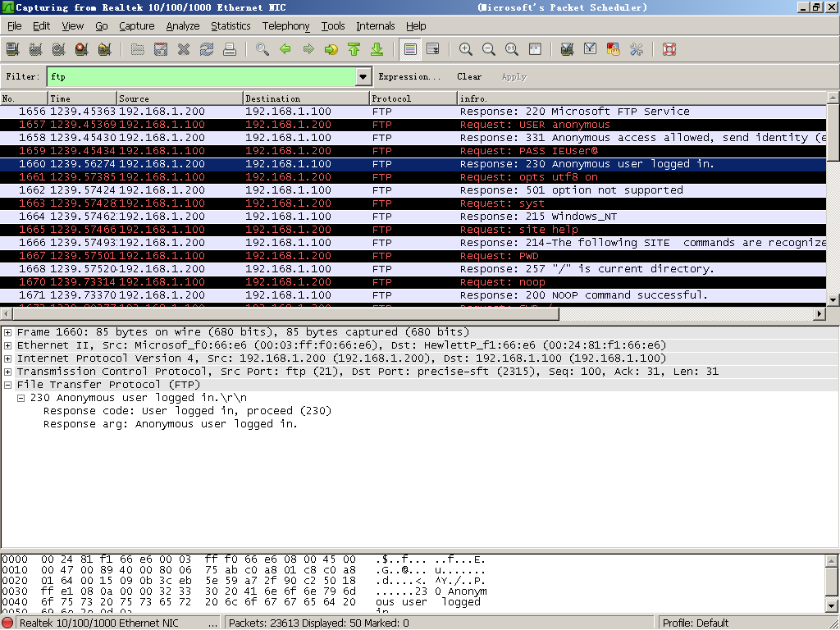
Task: Sort by Destination column header
Action: 307,98
